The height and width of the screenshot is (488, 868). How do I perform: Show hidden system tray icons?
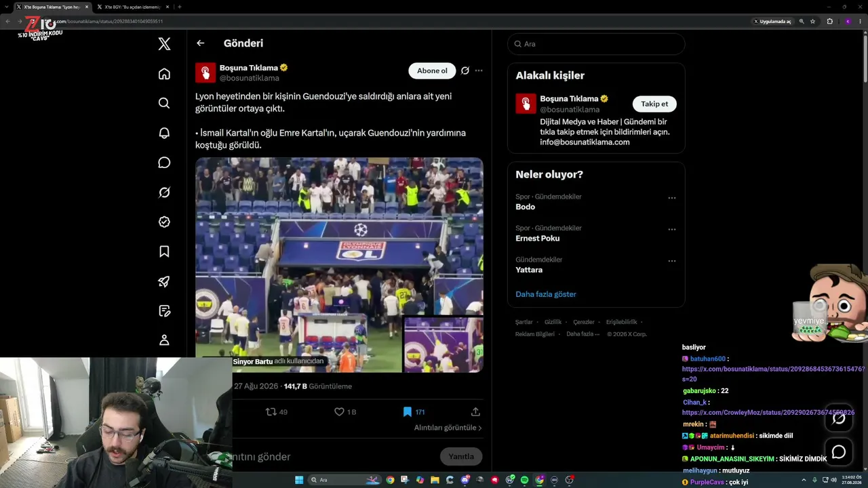(x=804, y=480)
